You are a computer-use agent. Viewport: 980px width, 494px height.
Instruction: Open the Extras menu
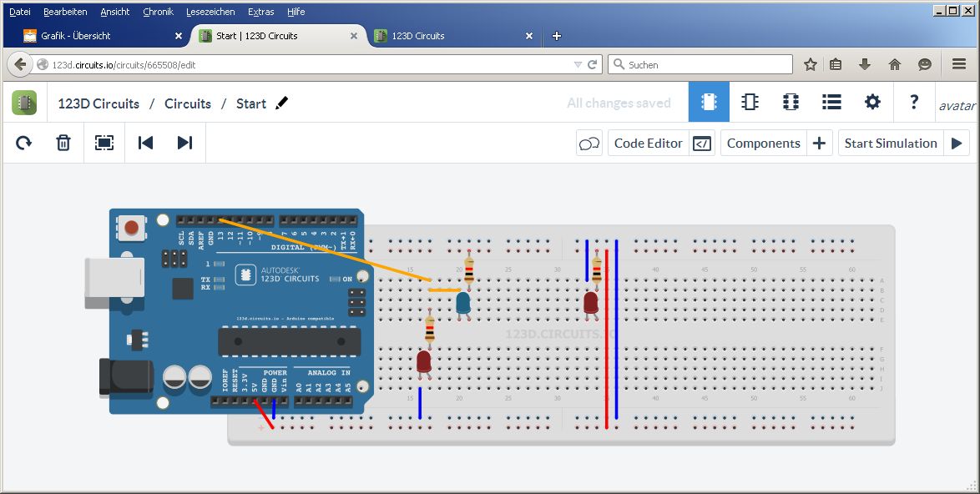pos(260,12)
